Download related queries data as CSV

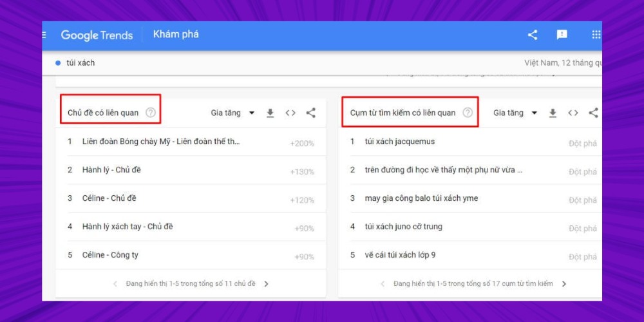[x=553, y=113]
